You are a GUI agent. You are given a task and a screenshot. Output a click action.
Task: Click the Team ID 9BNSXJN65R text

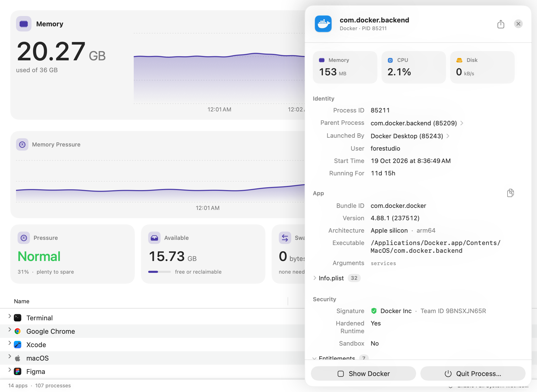point(453,311)
